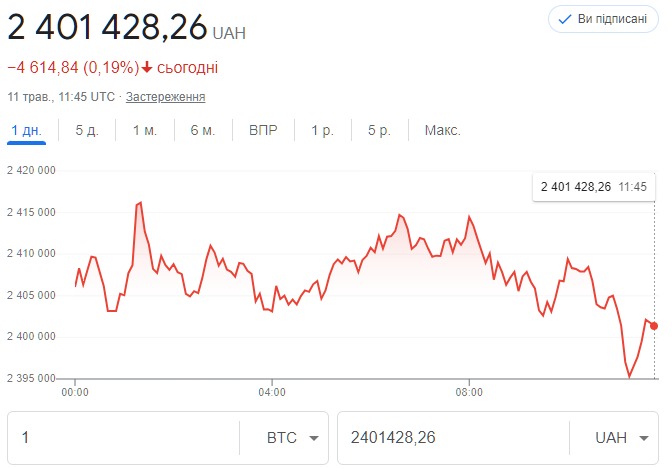This screenshot has width=672, height=468.
Task: Switch chart to 'ВПР' year-to-date
Action: [263, 131]
